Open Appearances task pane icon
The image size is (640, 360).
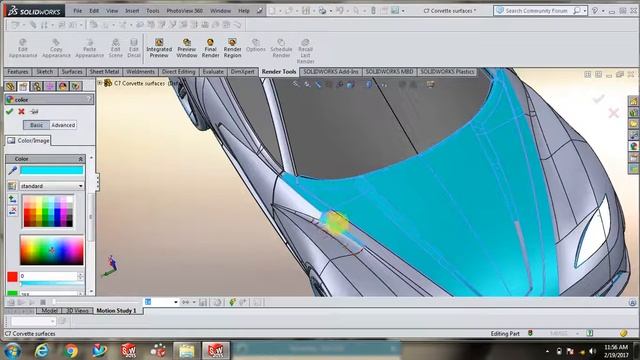pos(633,146)
